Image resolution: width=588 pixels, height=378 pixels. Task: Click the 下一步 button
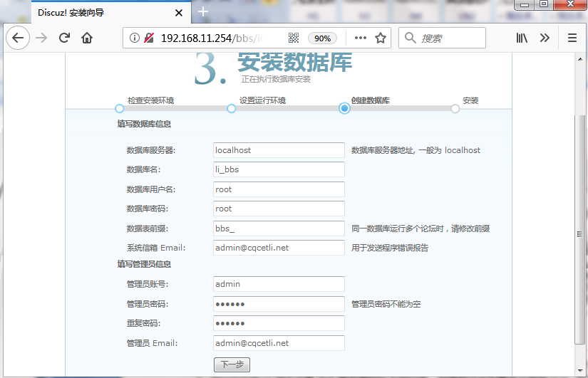232,364
